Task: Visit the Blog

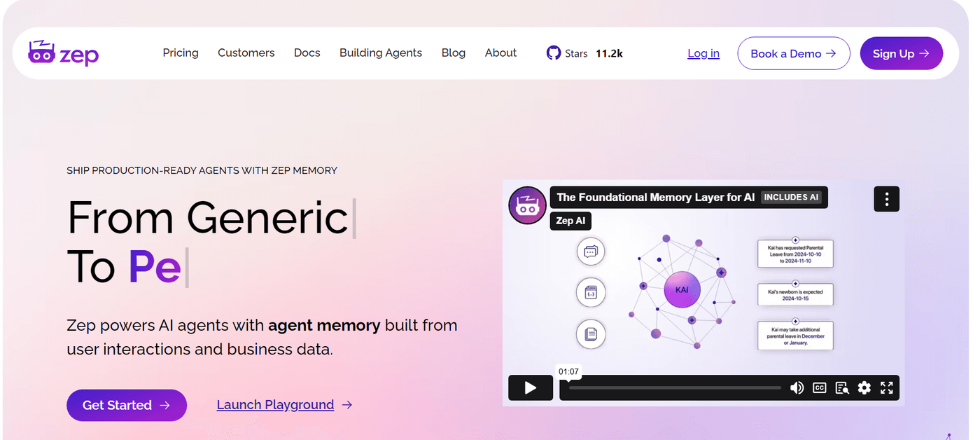Action: tap(454, 53)
